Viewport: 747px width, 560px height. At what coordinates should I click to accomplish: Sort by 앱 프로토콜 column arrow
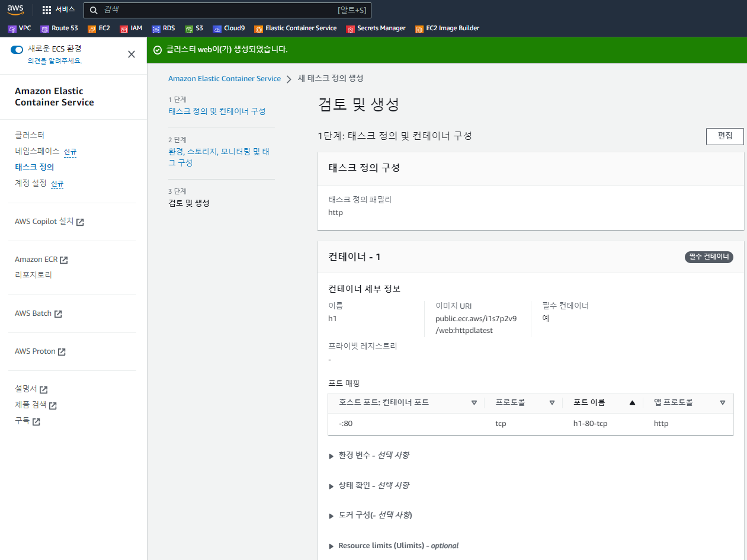click(723, 402)
